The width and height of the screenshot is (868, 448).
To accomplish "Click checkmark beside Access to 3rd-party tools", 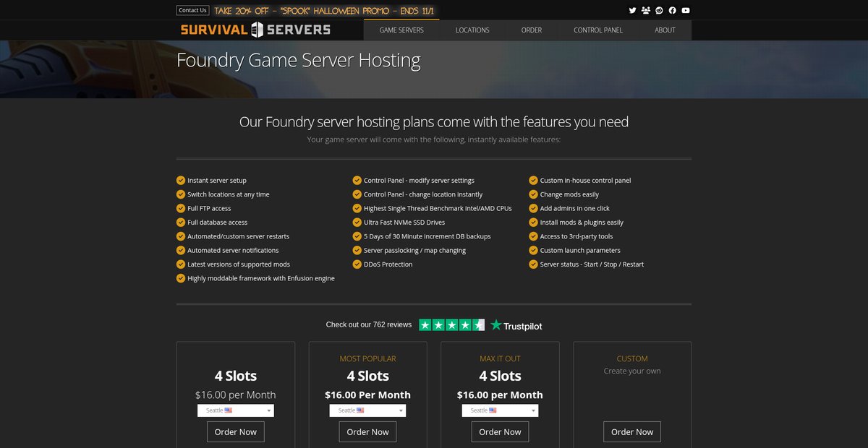I will tap(534, 236).
